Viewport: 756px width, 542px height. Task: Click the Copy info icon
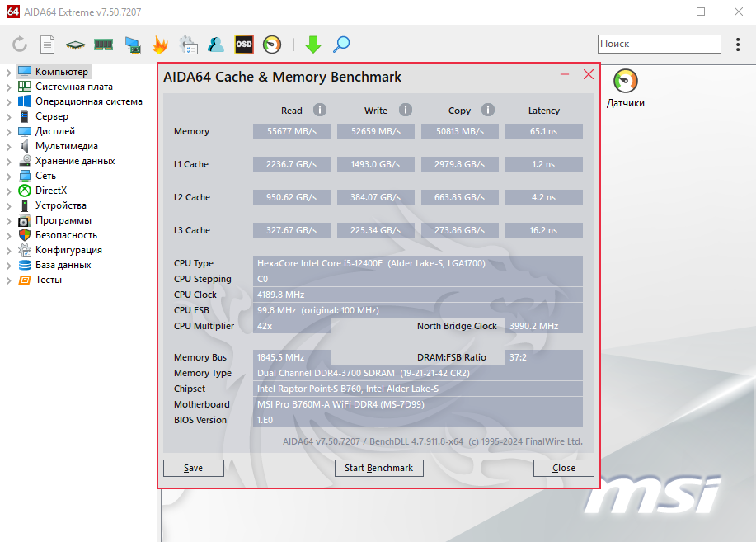(488, 110)
